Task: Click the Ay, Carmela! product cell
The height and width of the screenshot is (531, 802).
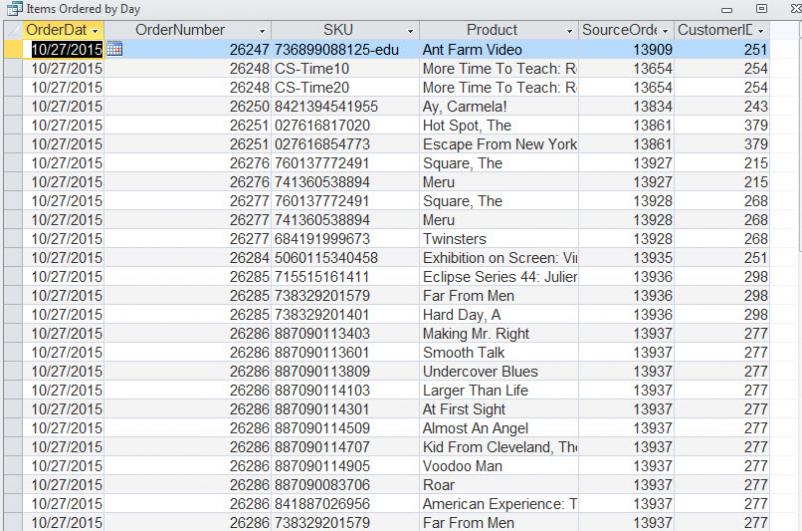Action: [x=499, y=106]
